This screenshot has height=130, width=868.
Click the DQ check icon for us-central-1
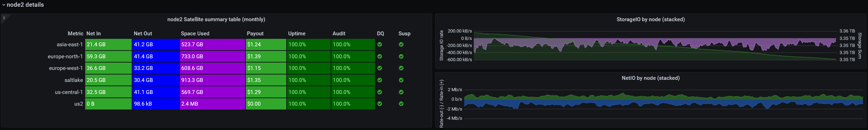pyautogui.click(x=380, y=92)
